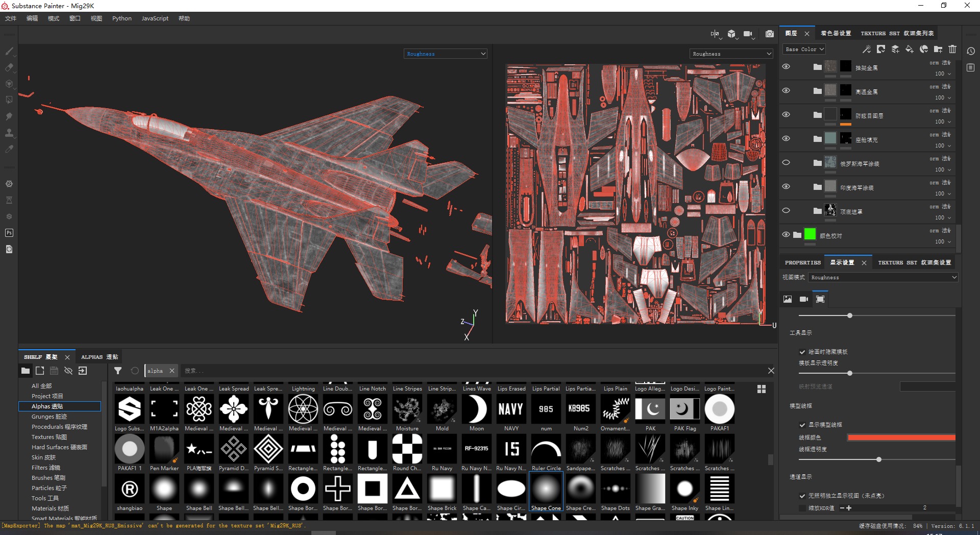The image size is (980, 535).
Task: Toggle visibility of 印度海军涂装 layer
Action: [786, 186]
